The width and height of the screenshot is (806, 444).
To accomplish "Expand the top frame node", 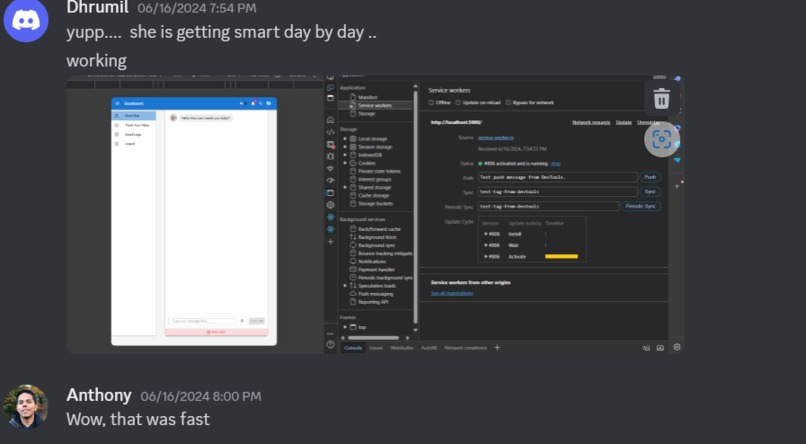I will (x=345, y=327).
